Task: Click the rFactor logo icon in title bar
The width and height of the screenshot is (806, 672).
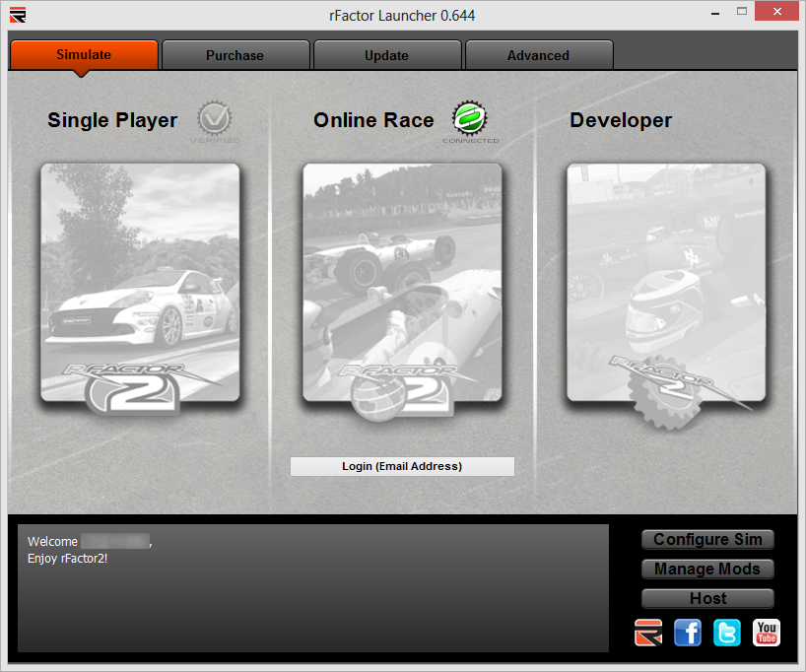Action: [x=18, y=15]
